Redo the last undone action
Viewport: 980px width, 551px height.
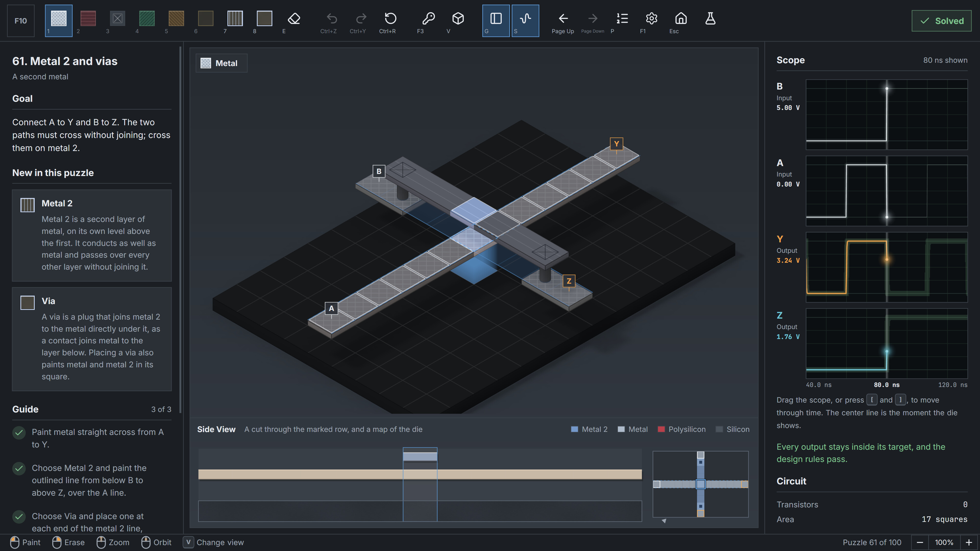coord(361,20)
